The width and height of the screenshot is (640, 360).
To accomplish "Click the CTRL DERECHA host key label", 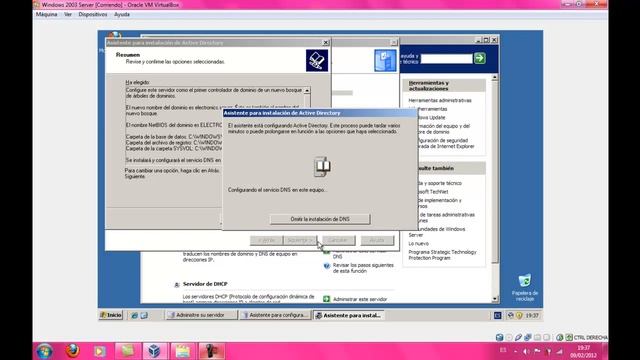I will (591, 338).
